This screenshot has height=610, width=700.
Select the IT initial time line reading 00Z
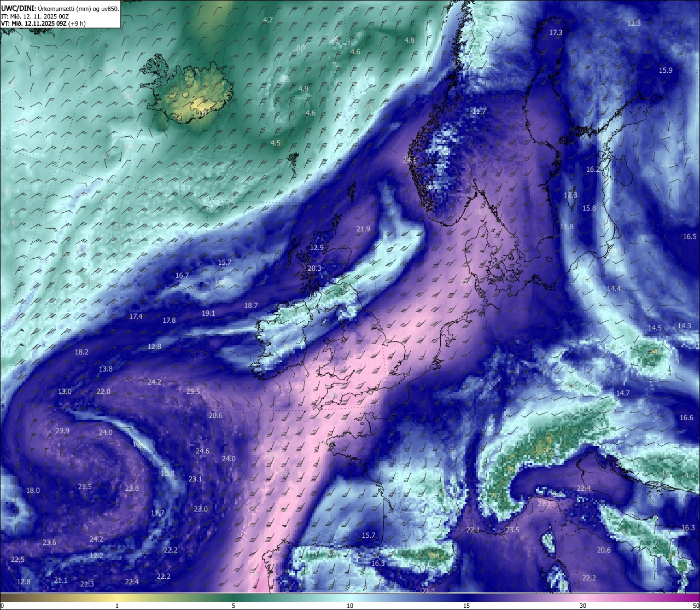coord(35,16)
